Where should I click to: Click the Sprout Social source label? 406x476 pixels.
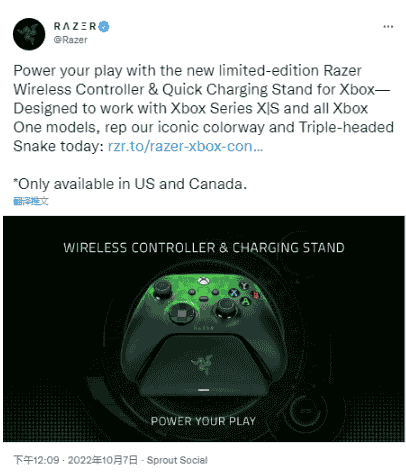pyautogui.click(x=177, y=460)
